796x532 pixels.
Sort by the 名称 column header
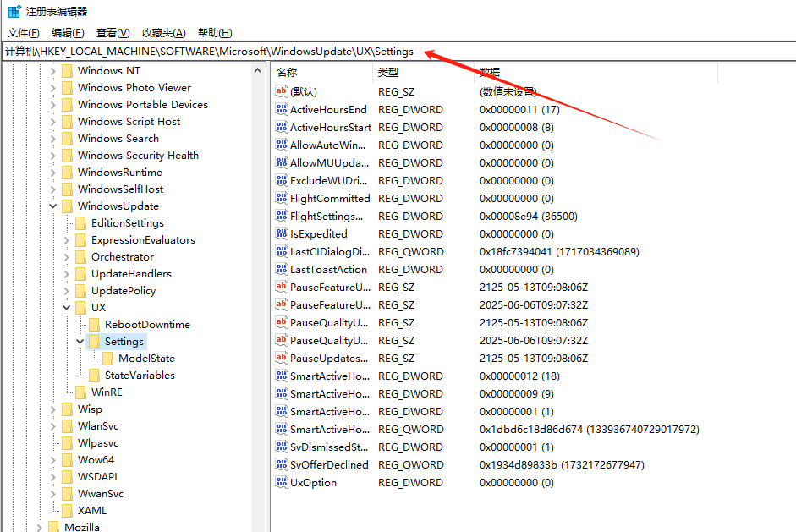[x=321, y=73]
